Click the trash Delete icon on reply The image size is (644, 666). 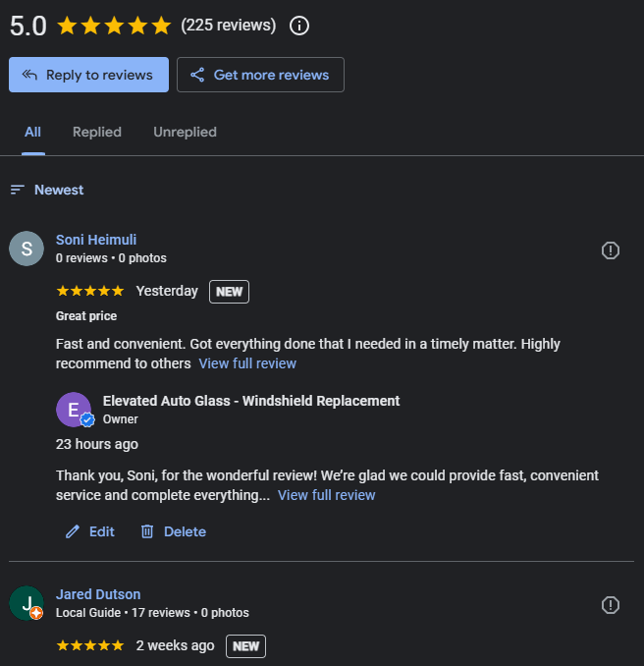147,531
